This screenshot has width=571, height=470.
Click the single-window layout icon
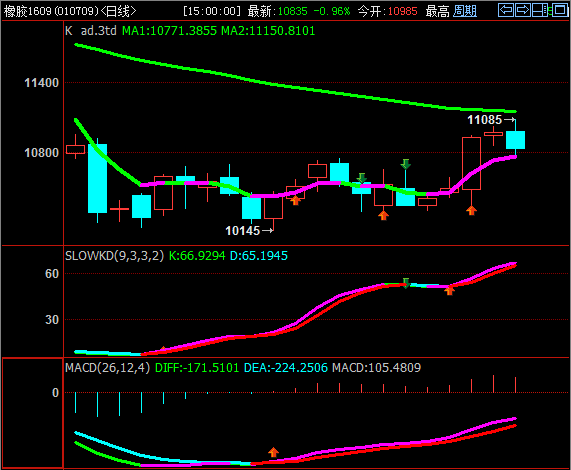(559, 10)
